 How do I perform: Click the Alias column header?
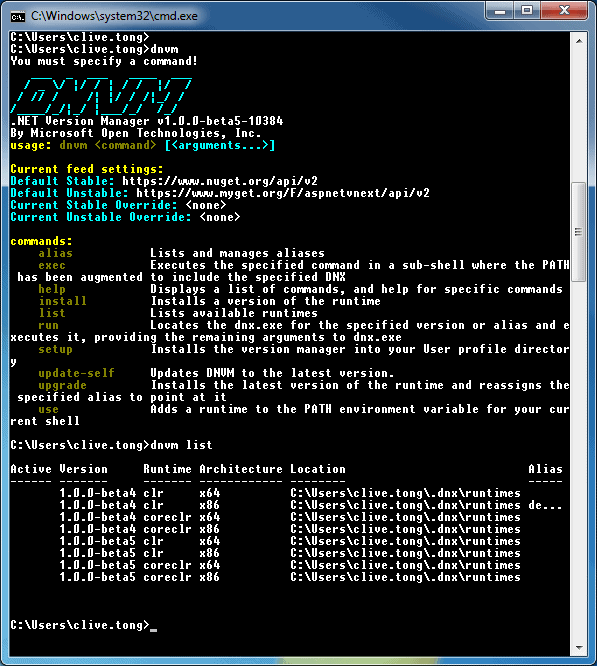coord(545,469)
